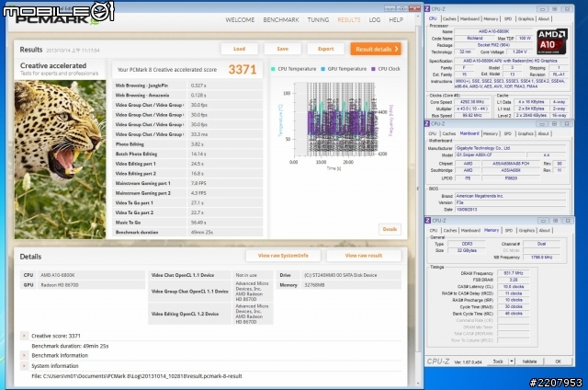Viewport: 588px width, 390px height.
Task: Click the Video Editing part 1 row
Action: point(187,164)
